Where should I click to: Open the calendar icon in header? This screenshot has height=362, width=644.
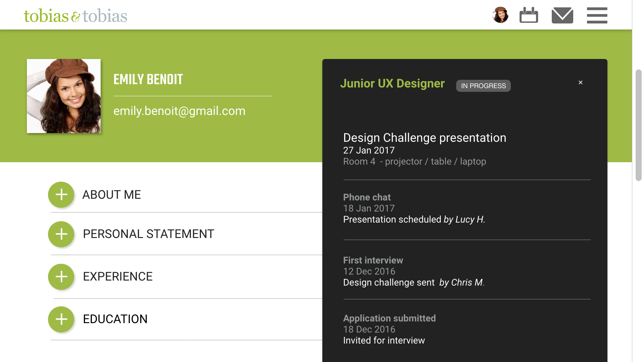coord(529,15)
